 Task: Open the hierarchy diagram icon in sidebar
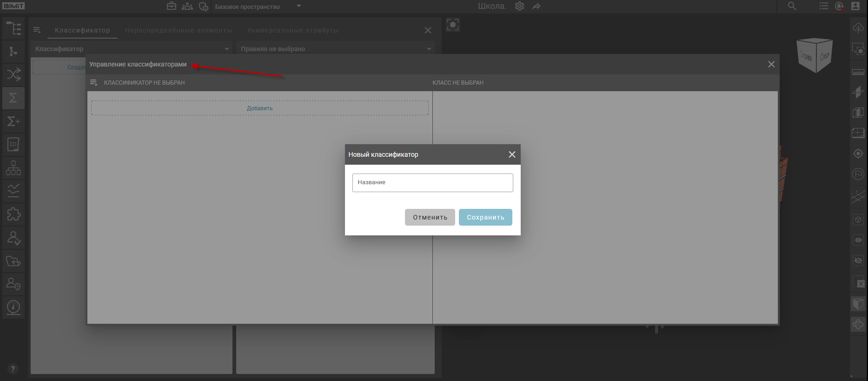(x=13, y=167)
